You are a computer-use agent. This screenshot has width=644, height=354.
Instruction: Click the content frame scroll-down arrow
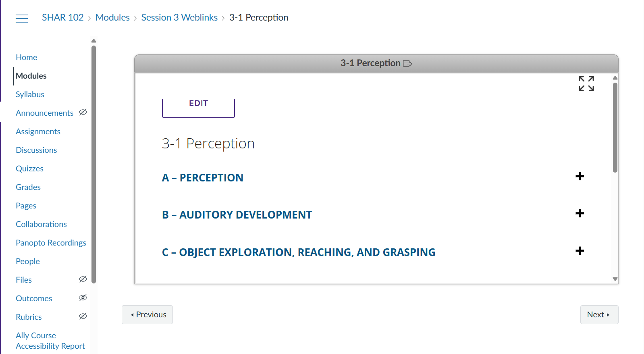615,279
